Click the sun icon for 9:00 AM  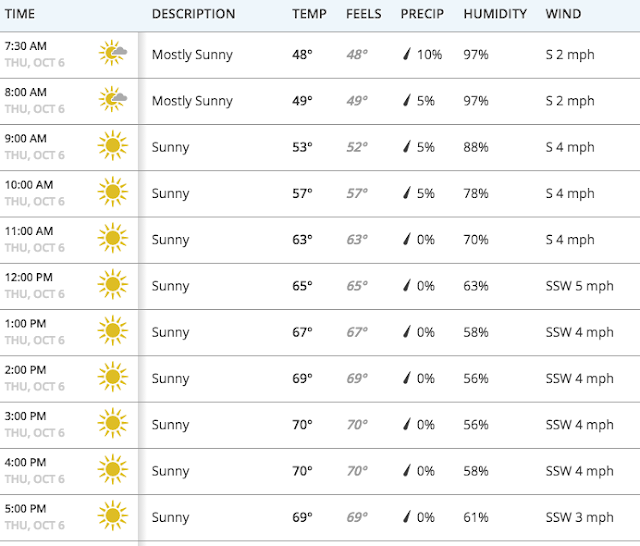tap(112, 147)
